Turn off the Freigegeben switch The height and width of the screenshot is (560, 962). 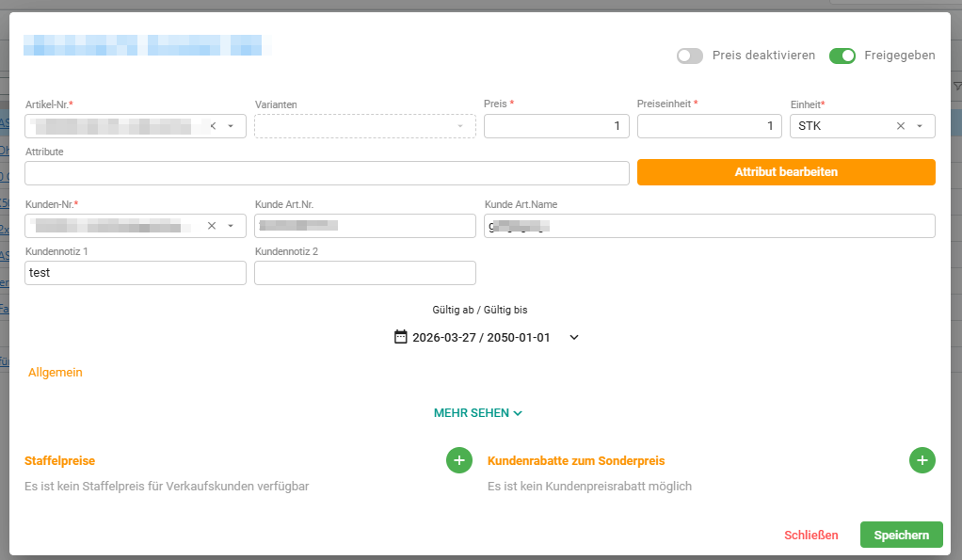click(842, 56)
